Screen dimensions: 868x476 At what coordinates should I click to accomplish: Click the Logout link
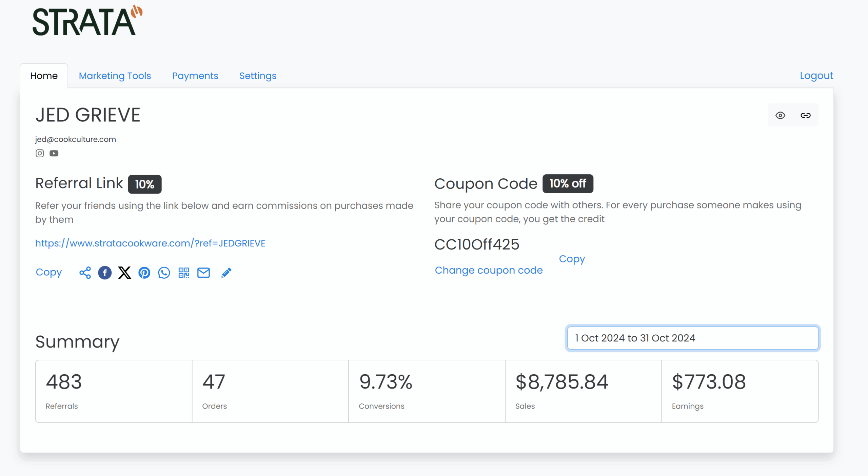point(816,76)
